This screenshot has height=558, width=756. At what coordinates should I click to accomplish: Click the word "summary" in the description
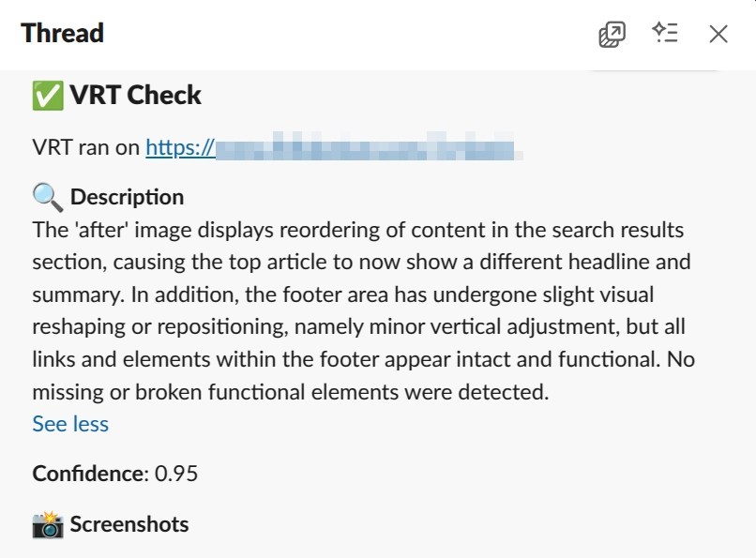click(x=77, y=294)
